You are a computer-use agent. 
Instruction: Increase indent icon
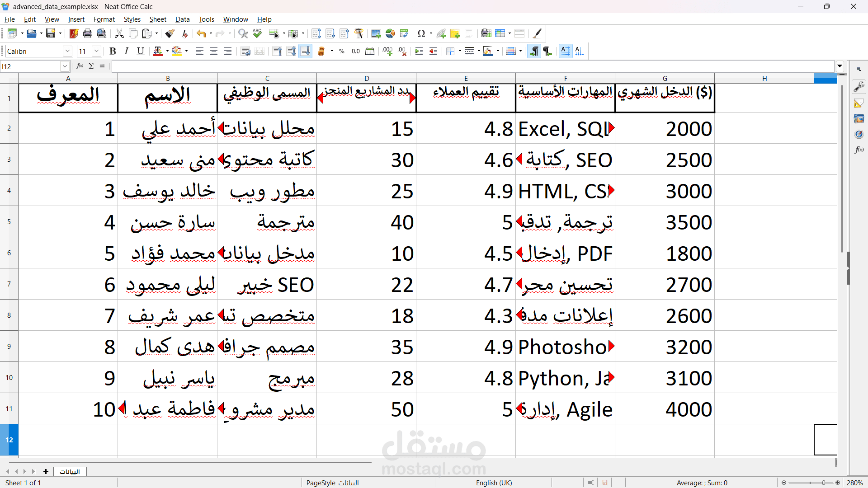pyautogui.click(x=419, y=51)
